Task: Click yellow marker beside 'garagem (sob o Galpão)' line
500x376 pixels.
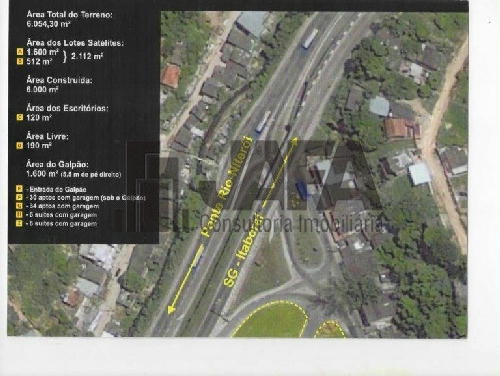Action: coord(19,197)
